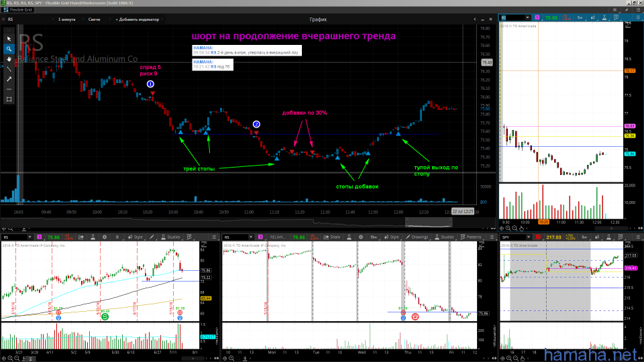
Task: Click the red phone earnings marker on 15m chart
Action: click(x=415, y=316)
